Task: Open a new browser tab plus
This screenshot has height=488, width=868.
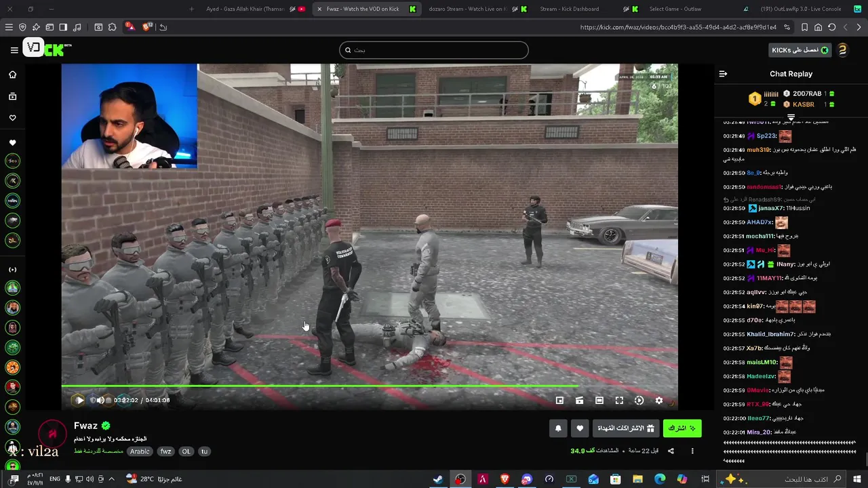Action: click(191, 9)
